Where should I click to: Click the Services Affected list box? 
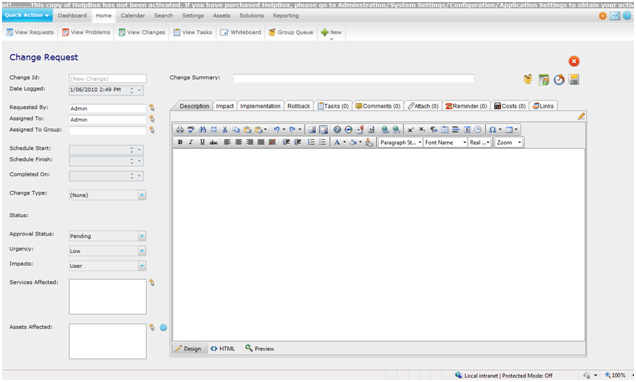tap(107, 296)
